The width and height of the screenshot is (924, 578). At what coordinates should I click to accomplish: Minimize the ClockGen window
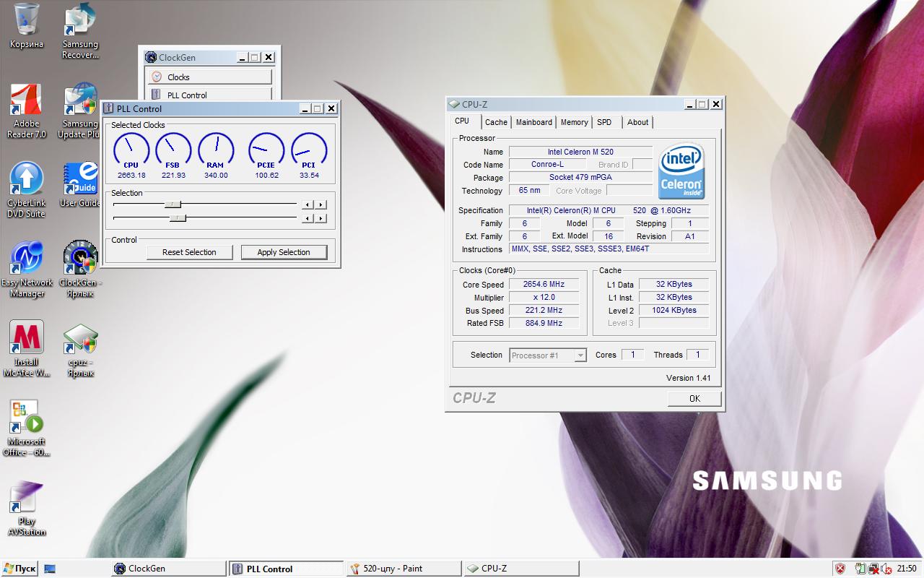pyautogui.click(x=243, y=57)
